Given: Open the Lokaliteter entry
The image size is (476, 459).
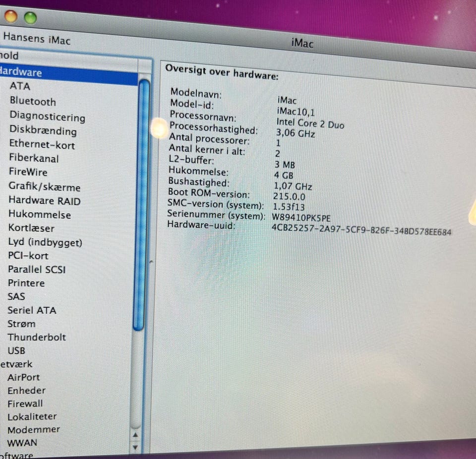Looking at the screenshot, I should point(32,416).
